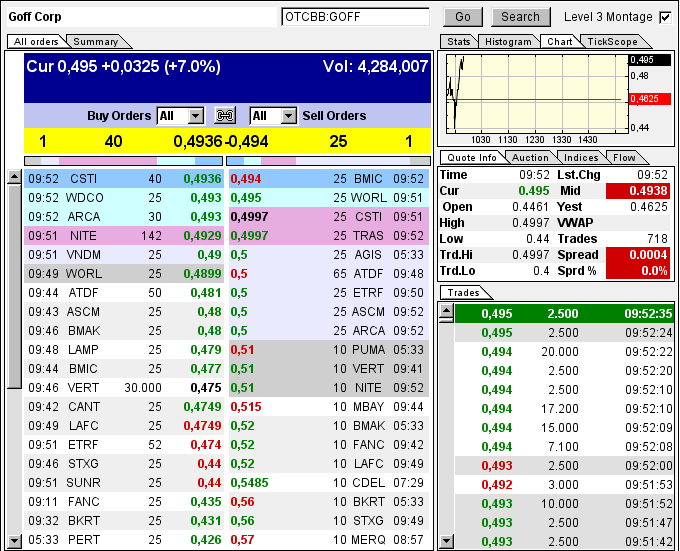Click the Trades count 718
This screenshot has height=551, width=680.
click(x=657, y=239)
